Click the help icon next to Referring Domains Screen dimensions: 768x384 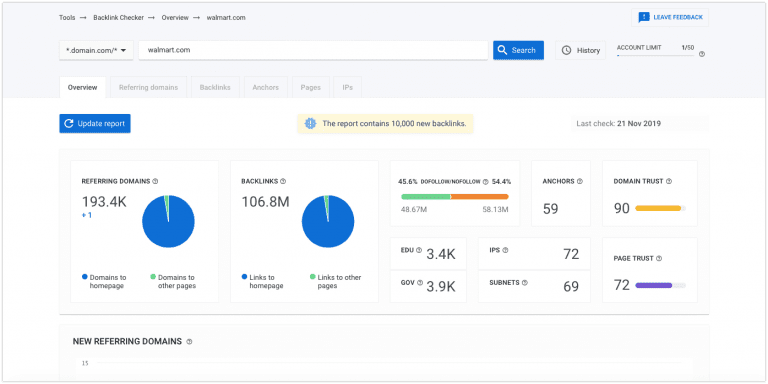[155, 181]
